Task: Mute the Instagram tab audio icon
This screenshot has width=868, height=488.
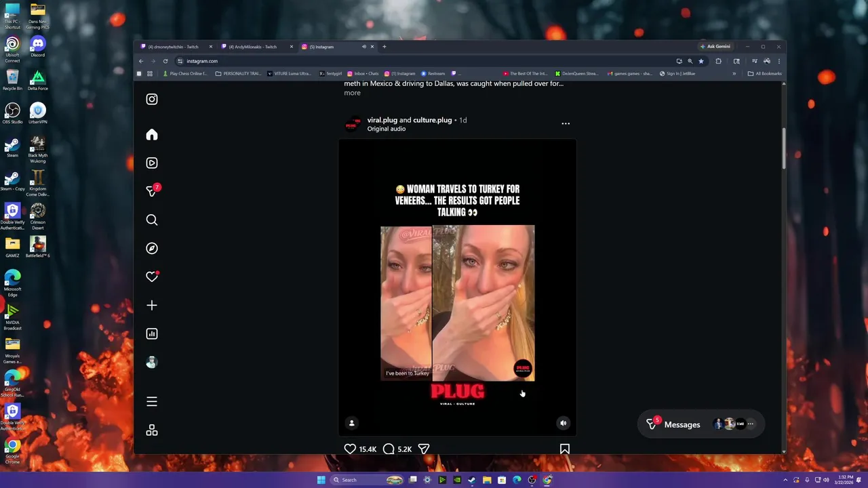Action: point(364,47)
